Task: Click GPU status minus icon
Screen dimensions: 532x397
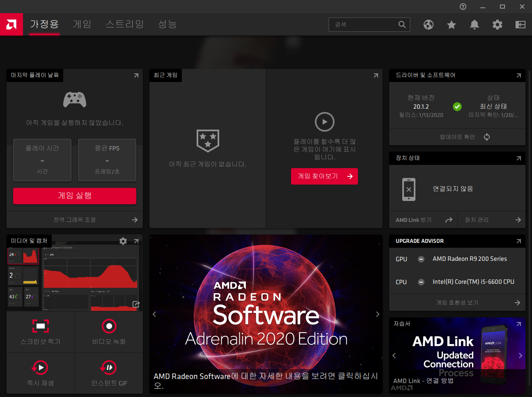Action: pos(421,259)
